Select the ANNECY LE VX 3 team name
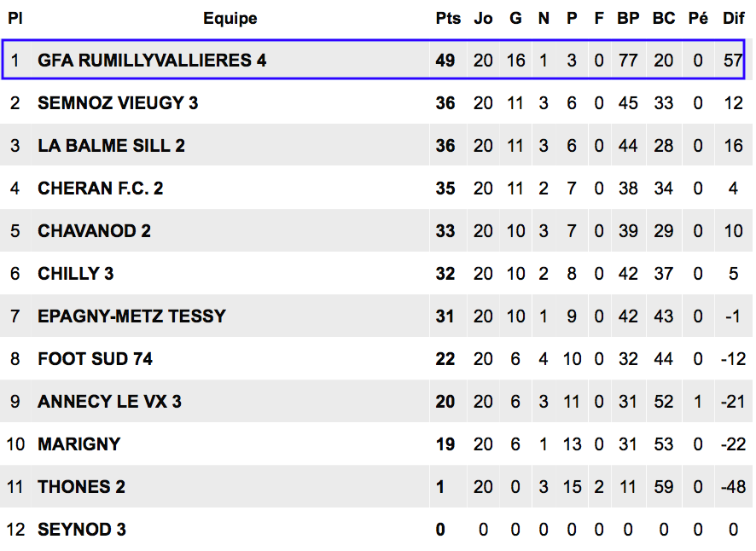The image size is (756, 551). click(109, 401)
